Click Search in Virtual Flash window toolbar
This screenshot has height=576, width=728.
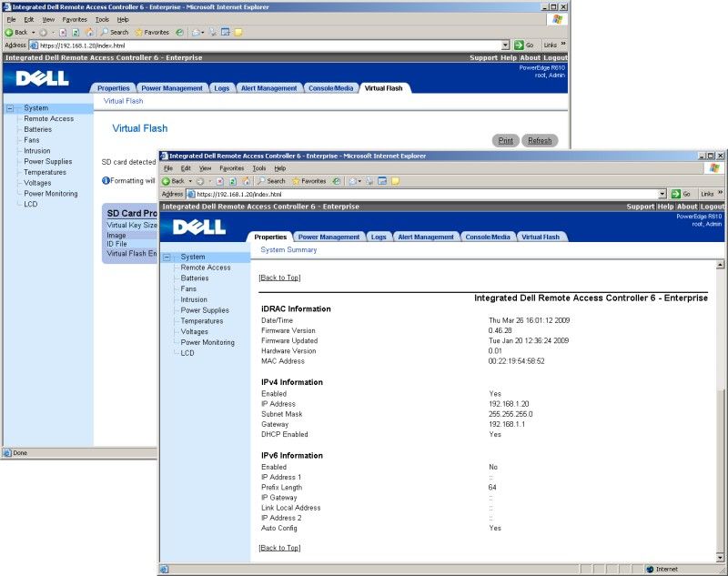point(115,32)
